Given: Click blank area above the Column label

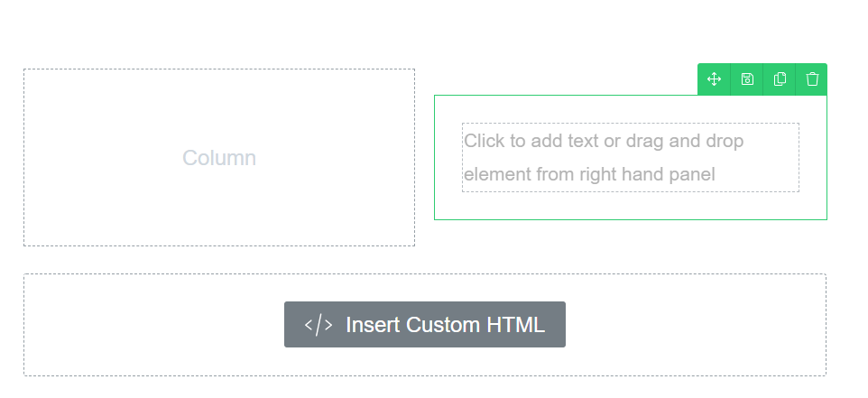Looking at the screenshot, I should click(219, 108).
